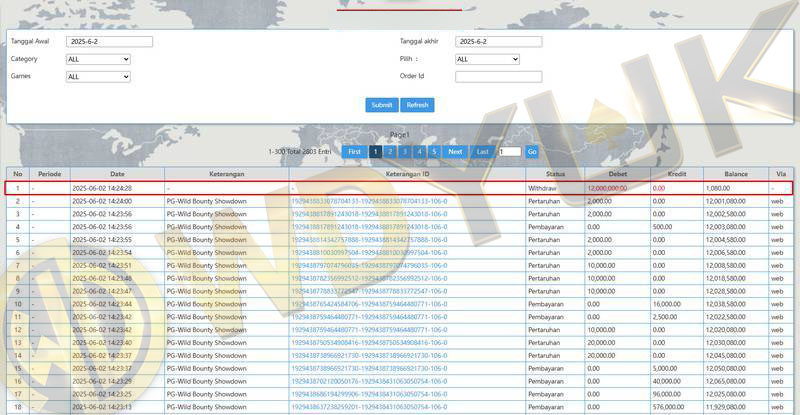Click the Tanggal akhir date field
Image resolution: width=800 pixels, height=415 pixels.
click(497, 42)
